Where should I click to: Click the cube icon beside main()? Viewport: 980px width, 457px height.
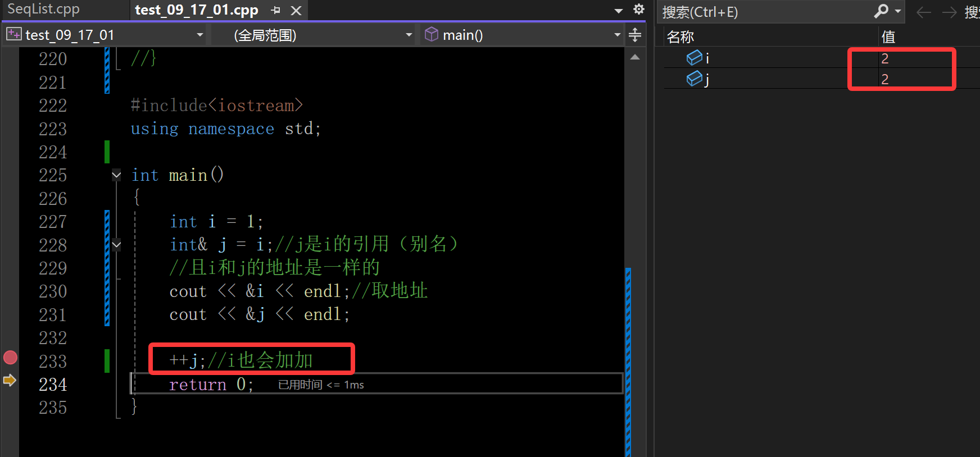432,34
